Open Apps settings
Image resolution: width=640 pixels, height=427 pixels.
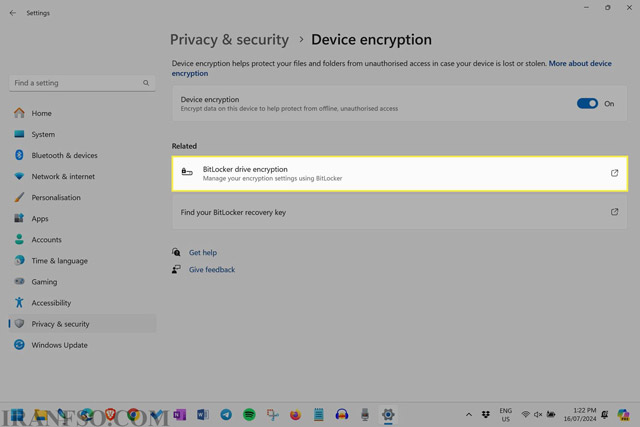[82, 219]
